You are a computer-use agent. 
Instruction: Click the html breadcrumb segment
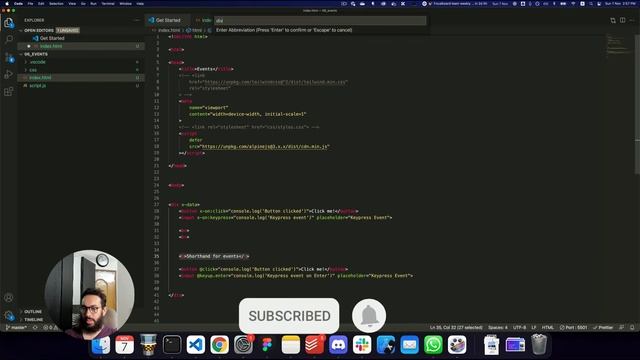click(x=194, y=30)
